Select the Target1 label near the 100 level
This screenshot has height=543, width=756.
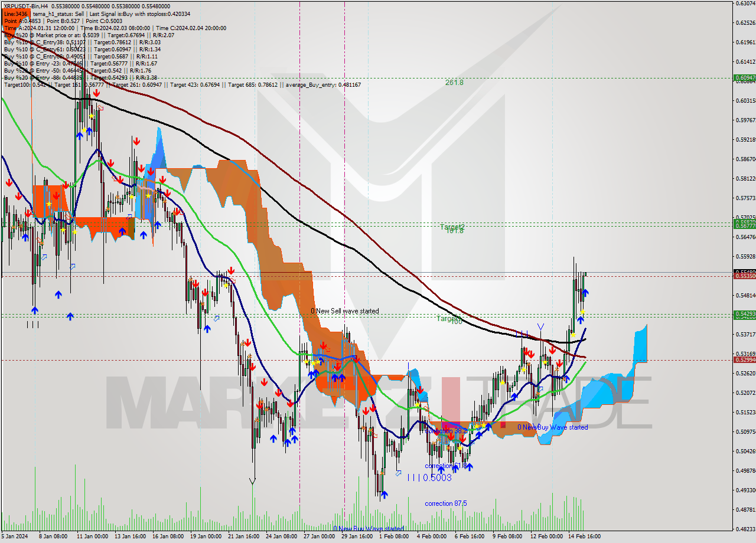[x=448, y=318]
